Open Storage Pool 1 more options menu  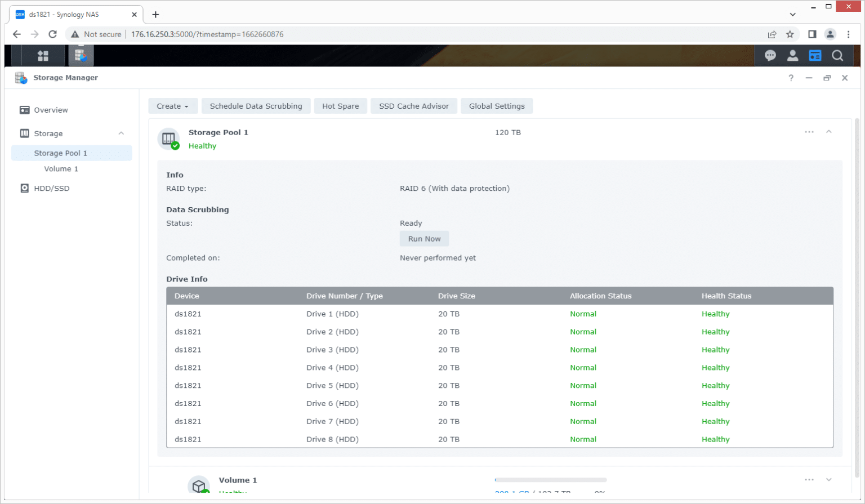[x=809, y=132]
